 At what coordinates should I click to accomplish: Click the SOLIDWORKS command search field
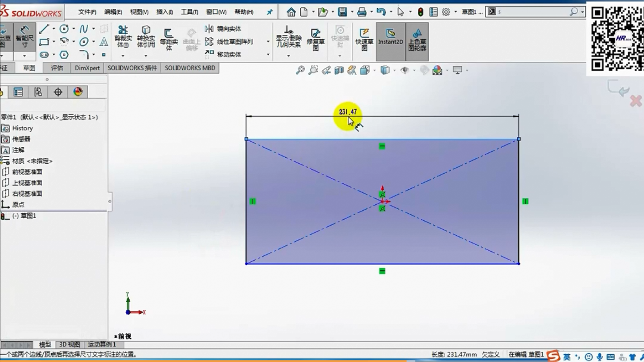pyautogui.click(x=531, y=12)
